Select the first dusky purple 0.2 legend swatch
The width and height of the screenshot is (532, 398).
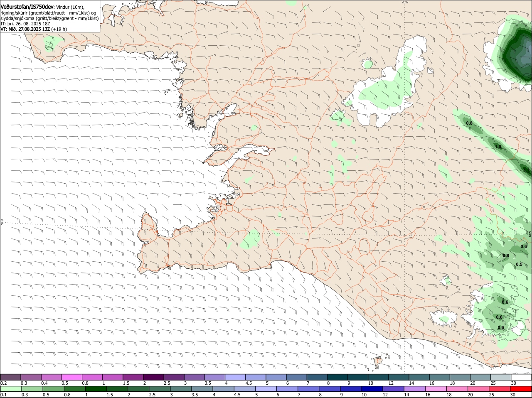10,377
